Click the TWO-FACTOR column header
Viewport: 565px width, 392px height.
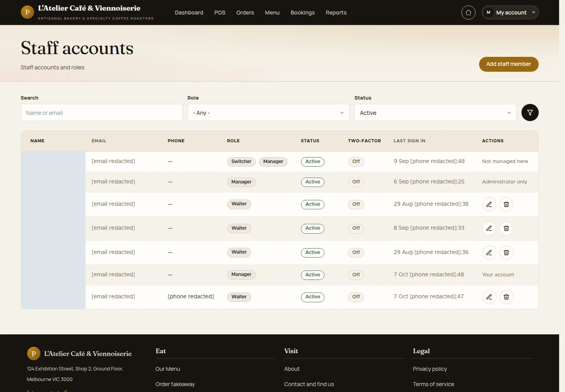click(x=365, y=141)
